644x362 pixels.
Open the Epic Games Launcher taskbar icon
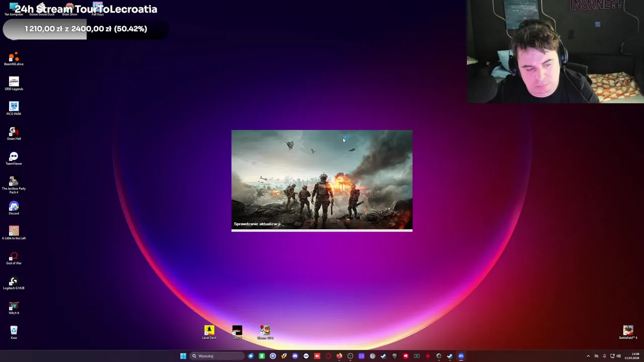394,356
